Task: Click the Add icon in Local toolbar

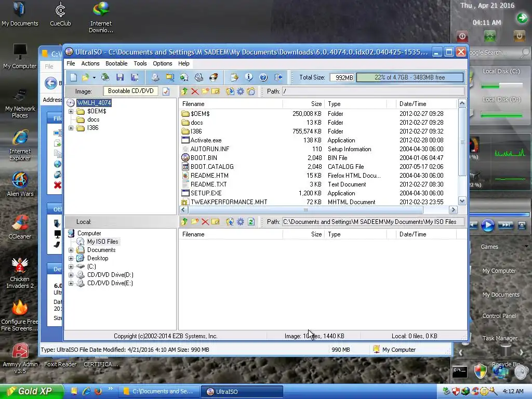Action: 230,222
